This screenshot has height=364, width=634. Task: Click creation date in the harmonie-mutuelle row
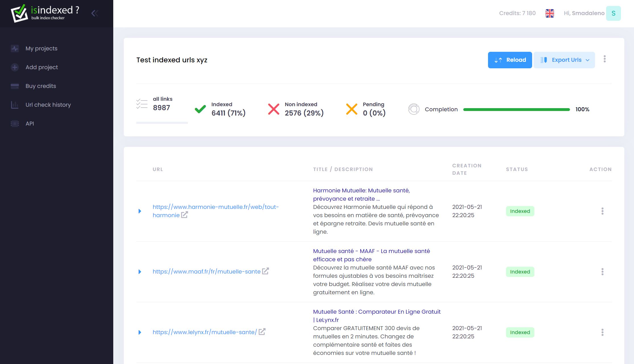(467, 211)
